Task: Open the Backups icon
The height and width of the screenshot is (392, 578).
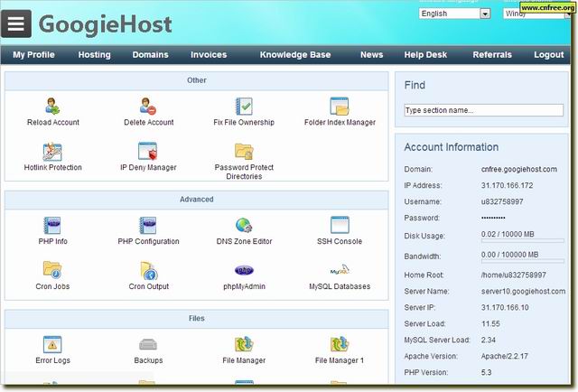Action: (148, 344)
